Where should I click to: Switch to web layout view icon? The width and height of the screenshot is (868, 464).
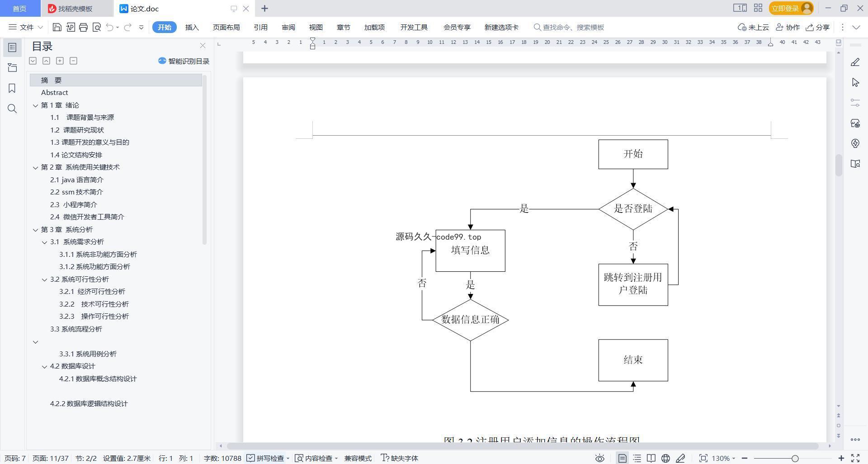tap(665, 458)
